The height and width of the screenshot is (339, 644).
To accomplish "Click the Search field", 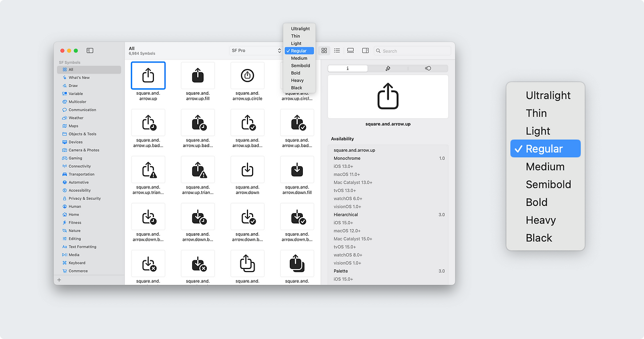I will pos(413,51).
